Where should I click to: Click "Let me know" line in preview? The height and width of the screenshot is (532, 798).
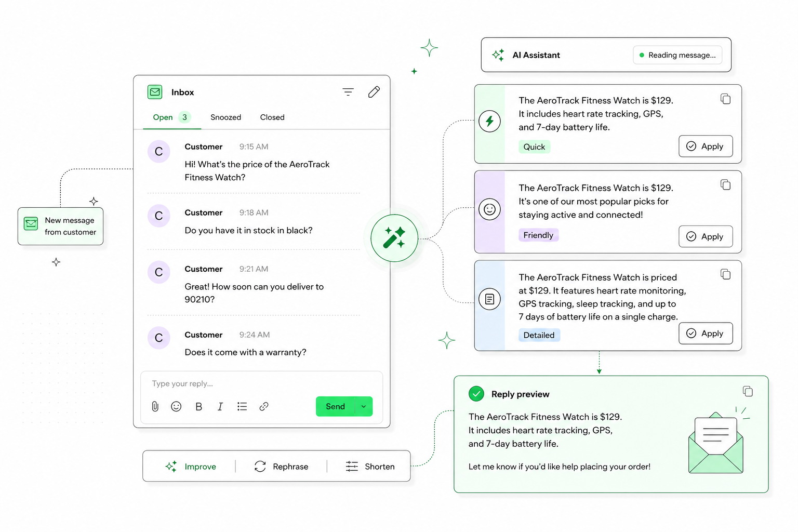pos(559,467)
